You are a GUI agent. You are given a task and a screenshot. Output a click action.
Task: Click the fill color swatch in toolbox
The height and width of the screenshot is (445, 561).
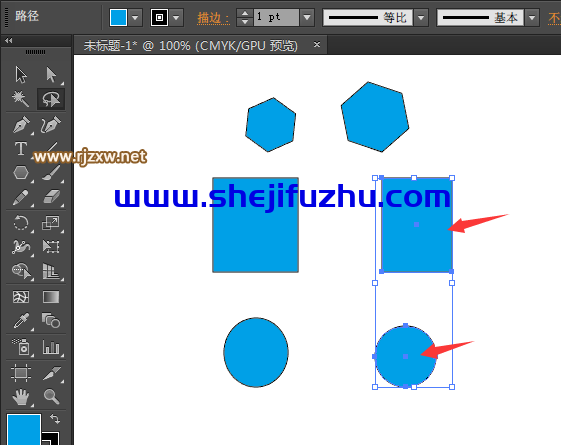24,429
